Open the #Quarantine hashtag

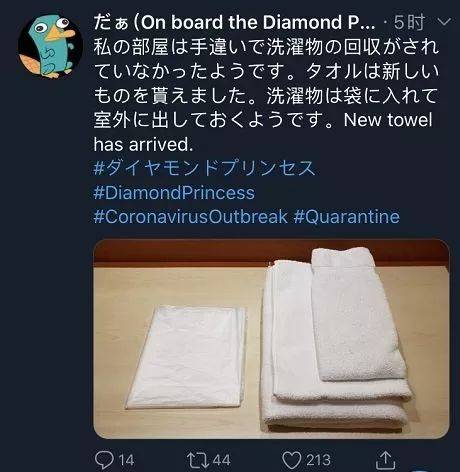coord(347,217)
